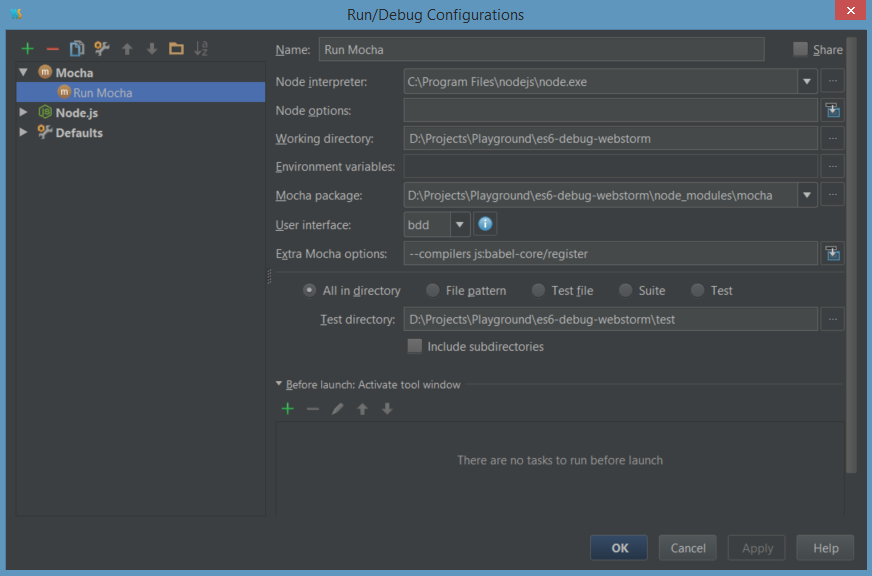This screenshot has height=576, width=872.
Task: Select the Test file radio option
Action: click(538, 290)
